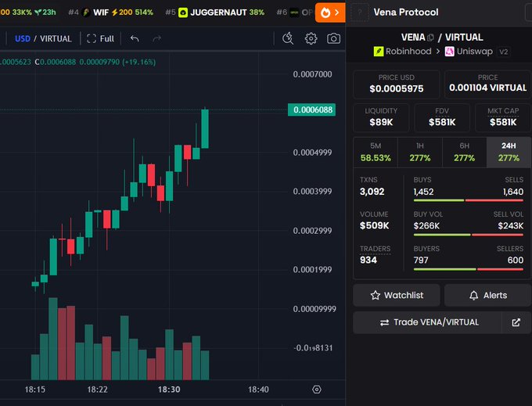Click the MKT CAP $581K box
The height and width of the screenshot is (406, 532).
tap(503, 117)
